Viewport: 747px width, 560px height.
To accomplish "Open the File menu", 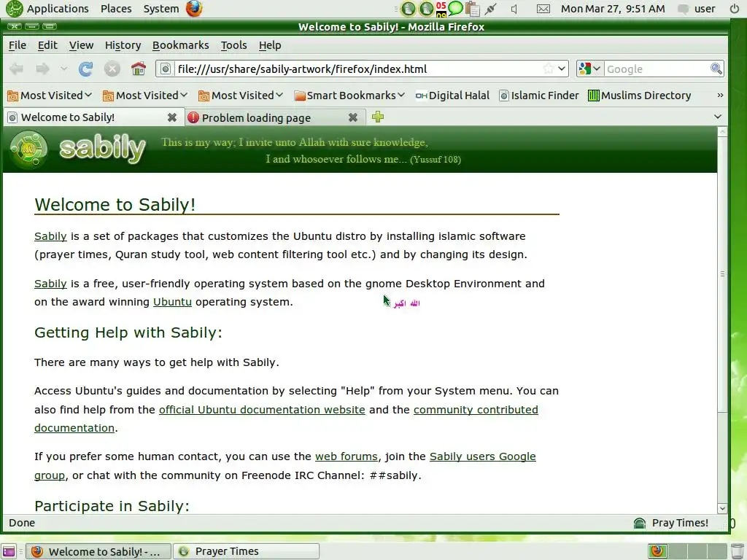I will (18, 45).
